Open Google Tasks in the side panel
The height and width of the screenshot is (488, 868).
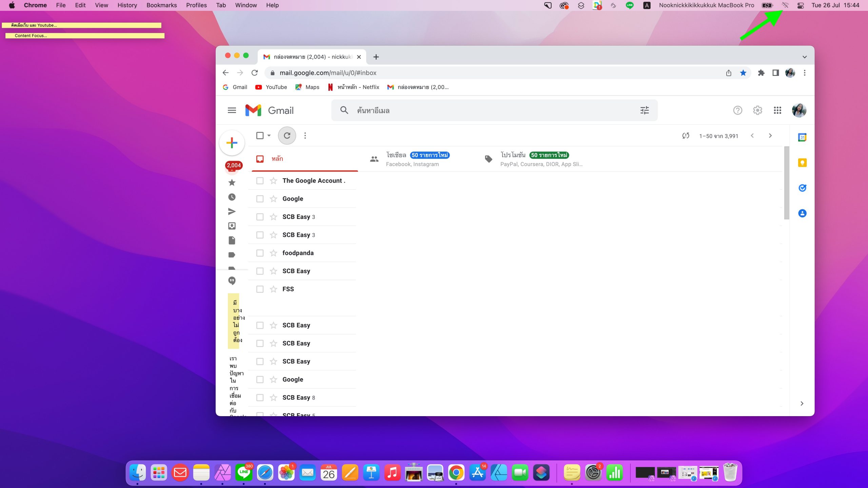(802, 188)
